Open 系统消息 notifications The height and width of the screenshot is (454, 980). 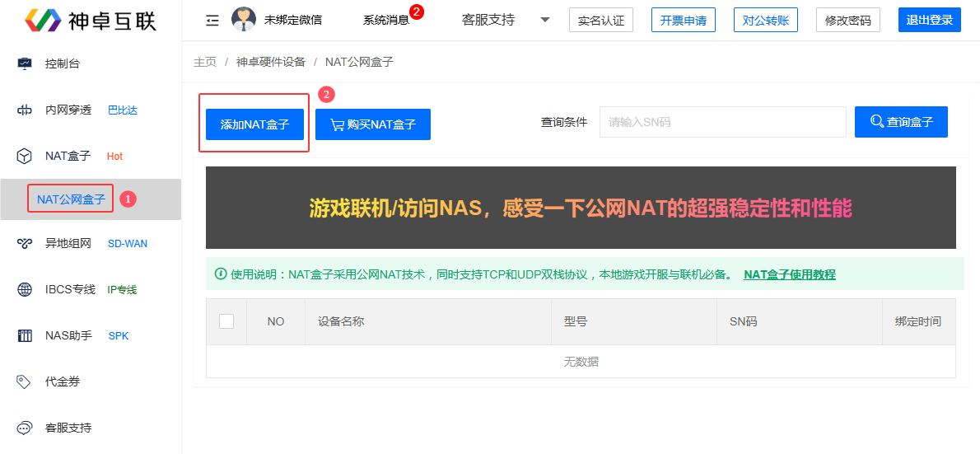pos(386,20)
